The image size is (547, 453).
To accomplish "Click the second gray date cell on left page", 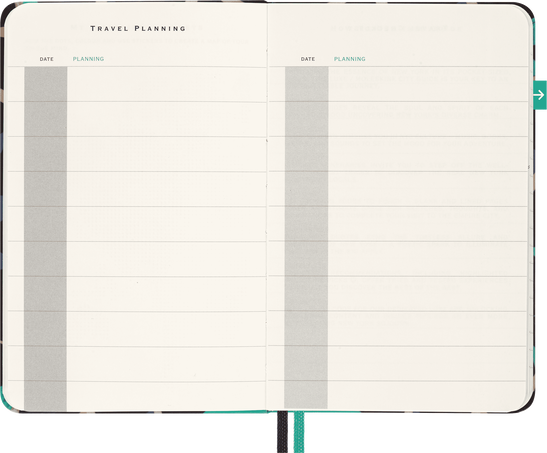I will click(x=46, y=119).
